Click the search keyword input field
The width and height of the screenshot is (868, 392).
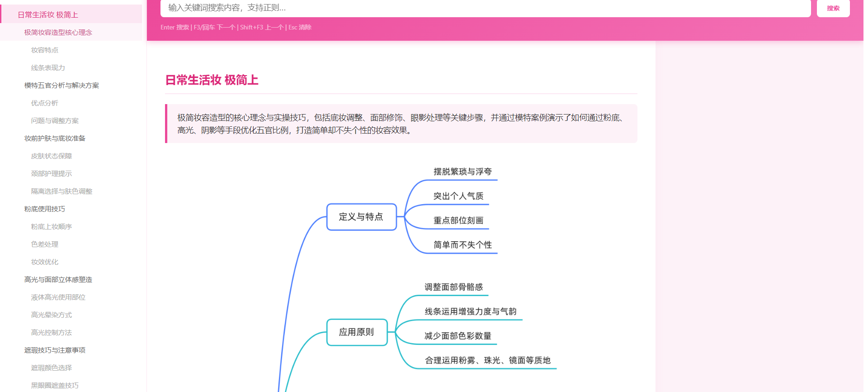point(485,8)
